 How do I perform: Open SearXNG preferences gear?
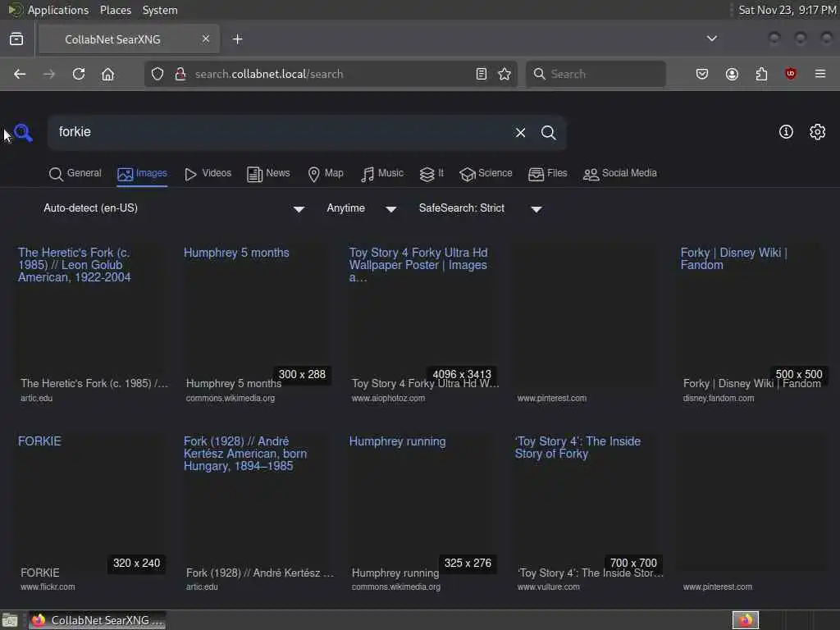click(817, 132)
